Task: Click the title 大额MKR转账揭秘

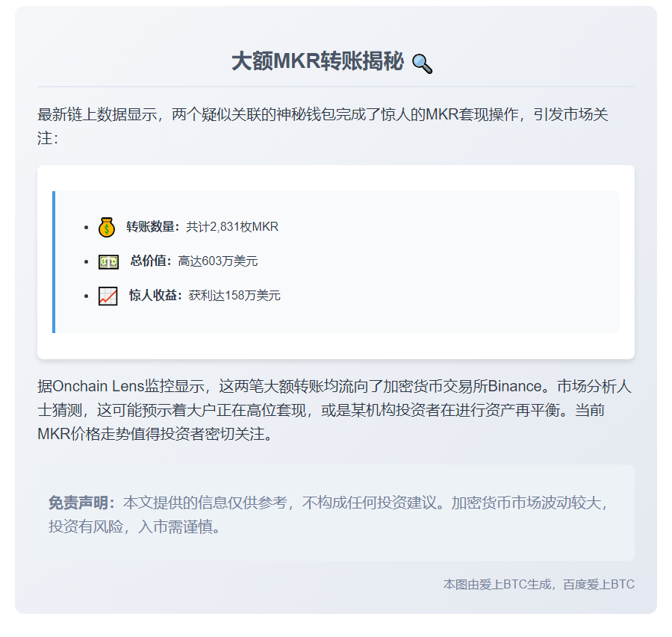Action: [317, 61]
